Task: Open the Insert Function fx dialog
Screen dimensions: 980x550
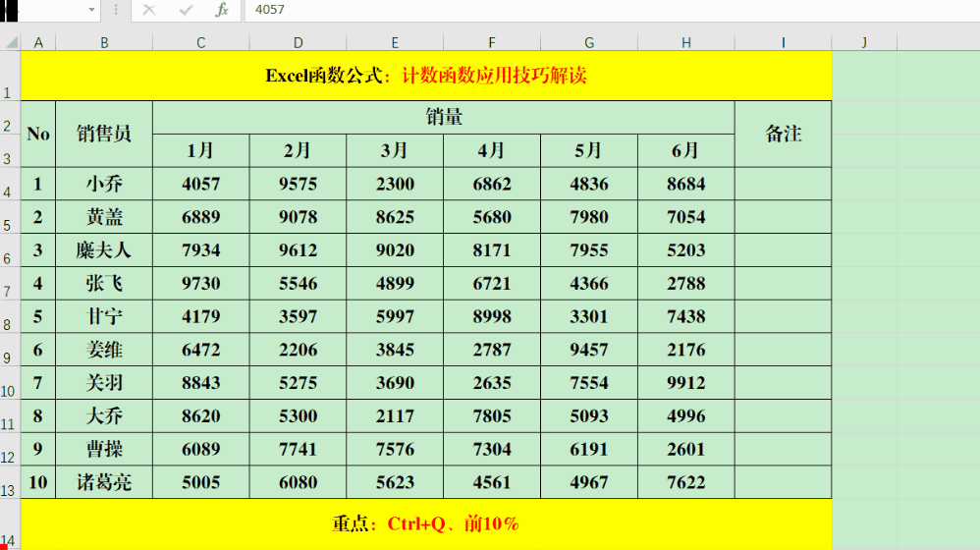Action: point(222,10)
